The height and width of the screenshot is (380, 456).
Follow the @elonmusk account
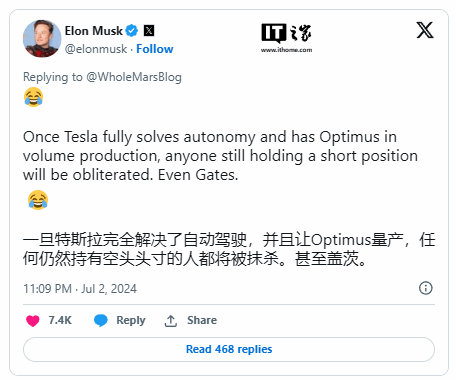coord(155,49)
